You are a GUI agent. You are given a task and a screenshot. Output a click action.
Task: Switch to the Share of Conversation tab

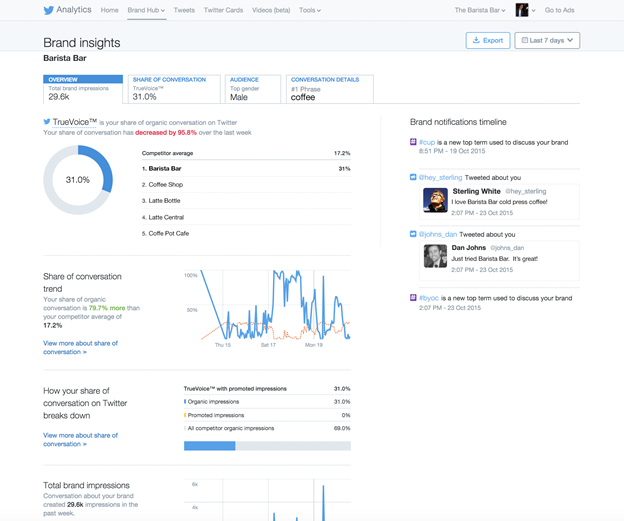(174, 89)
